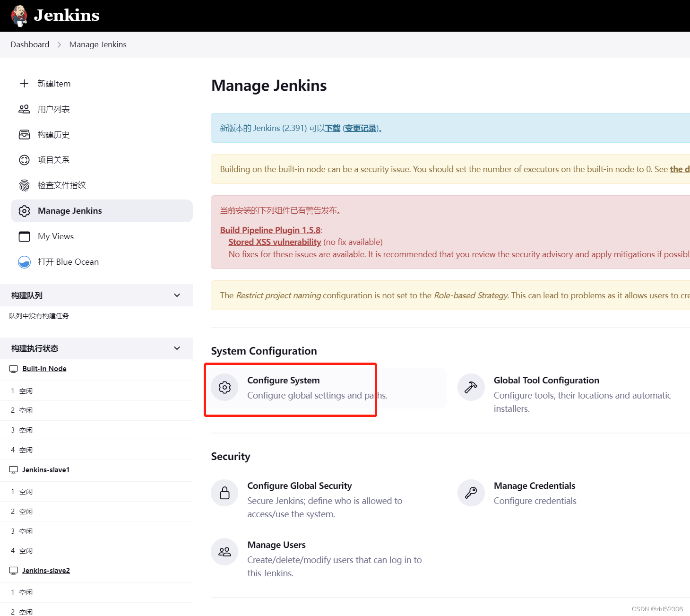Click the people icon for 用户列表
The width and height of the screenshot is (690, 616).
(x=24, y=109)
